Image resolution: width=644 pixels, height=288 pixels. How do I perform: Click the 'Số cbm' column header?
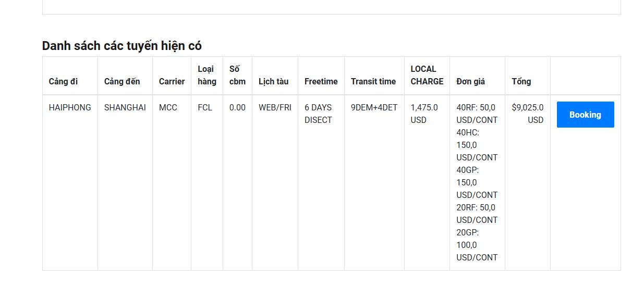237,75
